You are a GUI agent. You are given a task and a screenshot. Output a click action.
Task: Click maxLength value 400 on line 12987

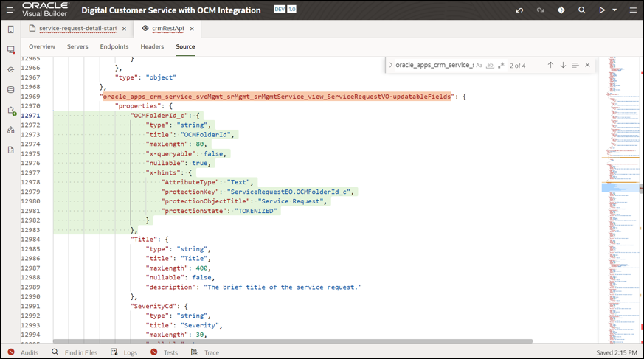click(201, 268)
